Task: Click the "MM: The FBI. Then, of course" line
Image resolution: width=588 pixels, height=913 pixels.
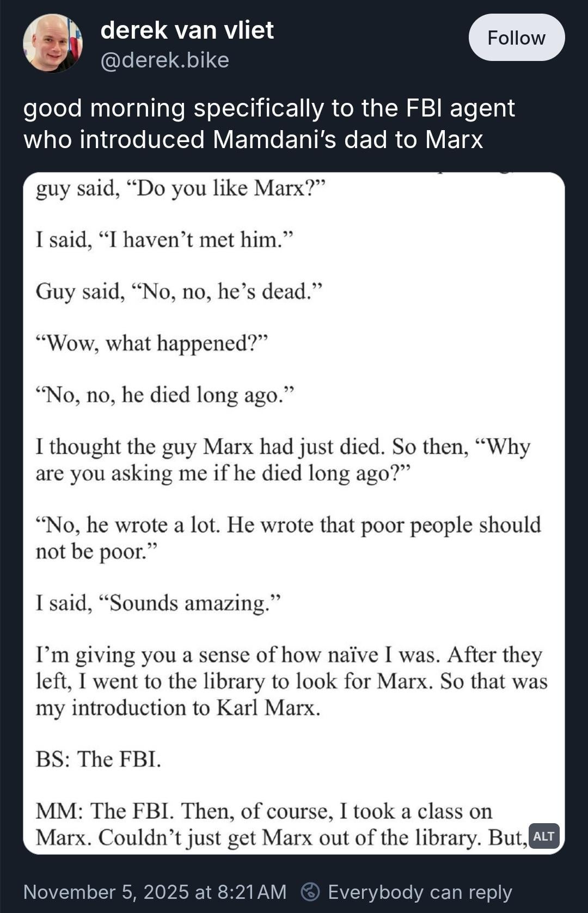Action: pyautogui.click(x=264, y=811)
